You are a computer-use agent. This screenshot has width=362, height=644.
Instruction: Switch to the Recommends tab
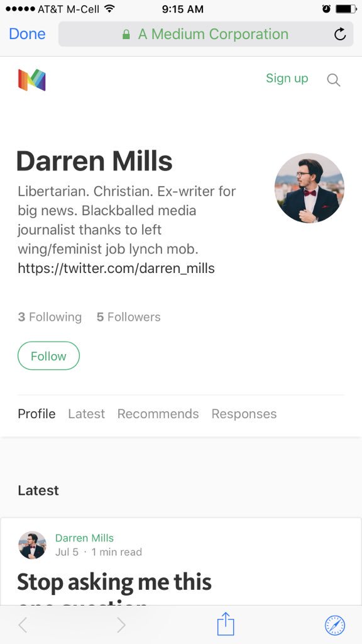158,414
